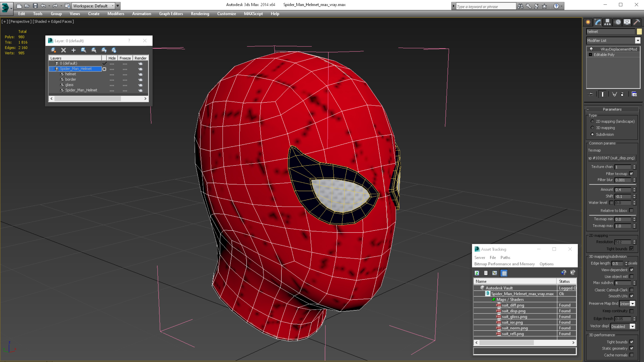Open the Rendering menu
The image size is (644, 362).
200,14
